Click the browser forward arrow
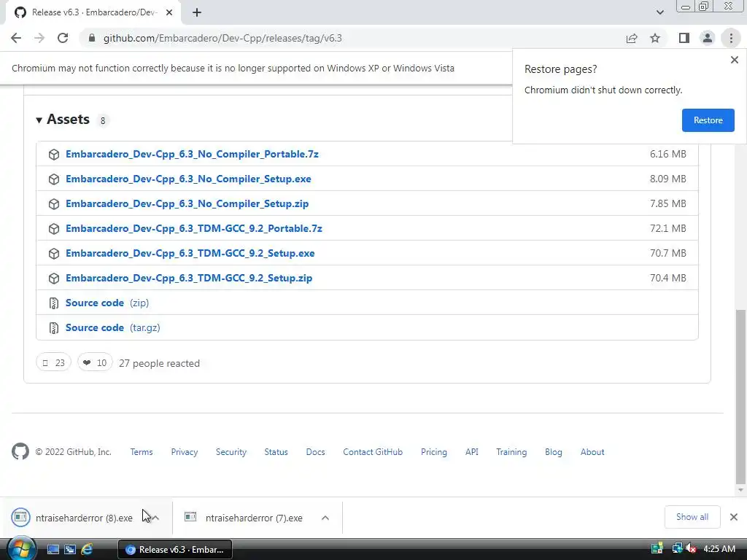Viewport: 747px width, 560px height. click(x=39, y=38)
